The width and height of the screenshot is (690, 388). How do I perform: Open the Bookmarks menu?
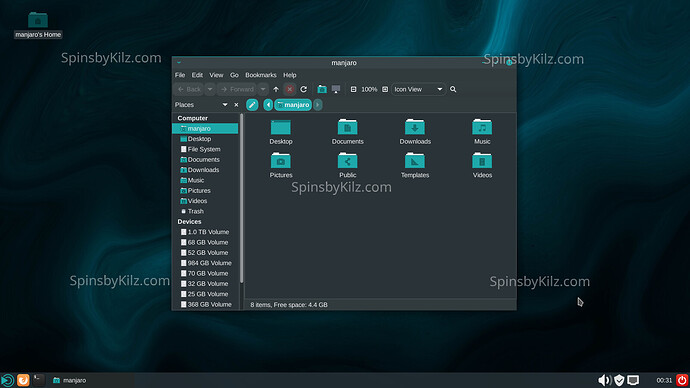(261, 75)
